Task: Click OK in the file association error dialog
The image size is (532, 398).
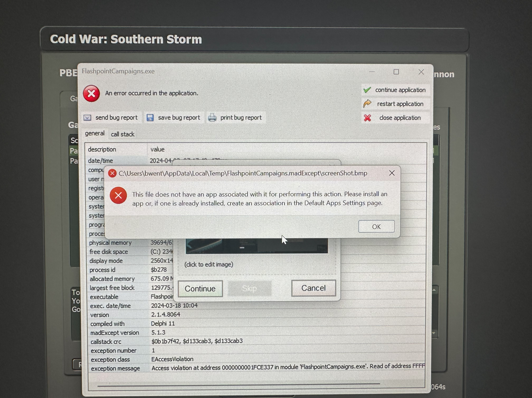Action: click(x=376, y=226)
